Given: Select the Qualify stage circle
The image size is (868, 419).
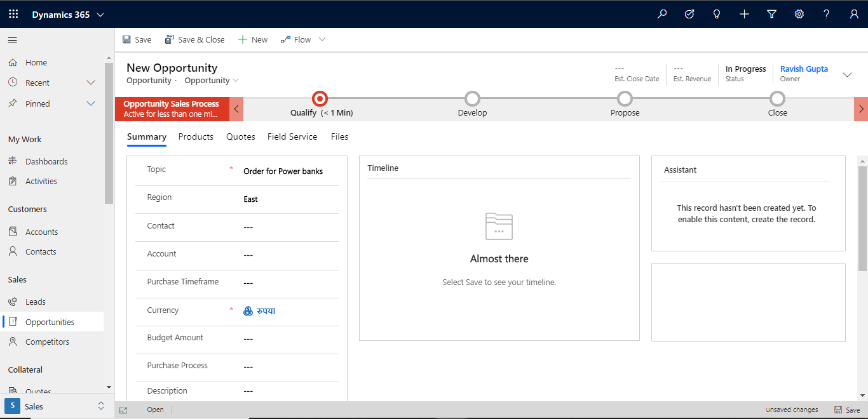Looking at the screenshot, I should (x=320, y=98).
